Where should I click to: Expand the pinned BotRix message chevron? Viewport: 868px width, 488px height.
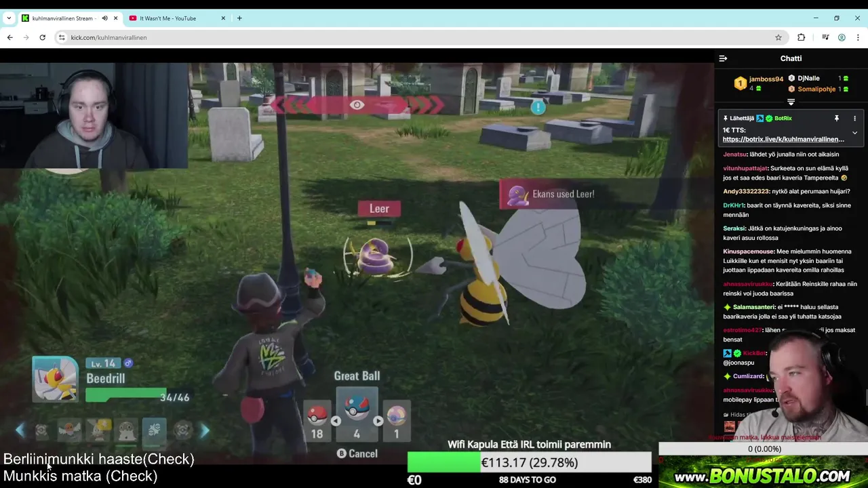(854, 133)
